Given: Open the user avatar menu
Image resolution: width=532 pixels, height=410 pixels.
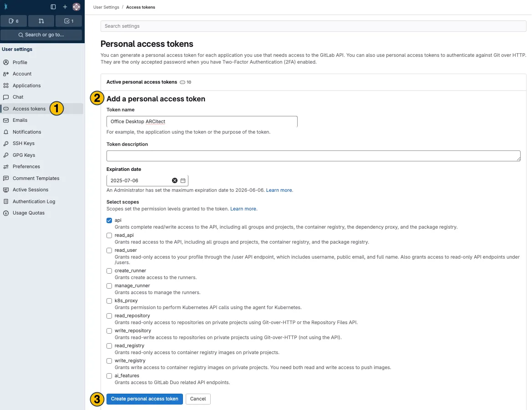Looking at the screenshot, I should [76, 7].
